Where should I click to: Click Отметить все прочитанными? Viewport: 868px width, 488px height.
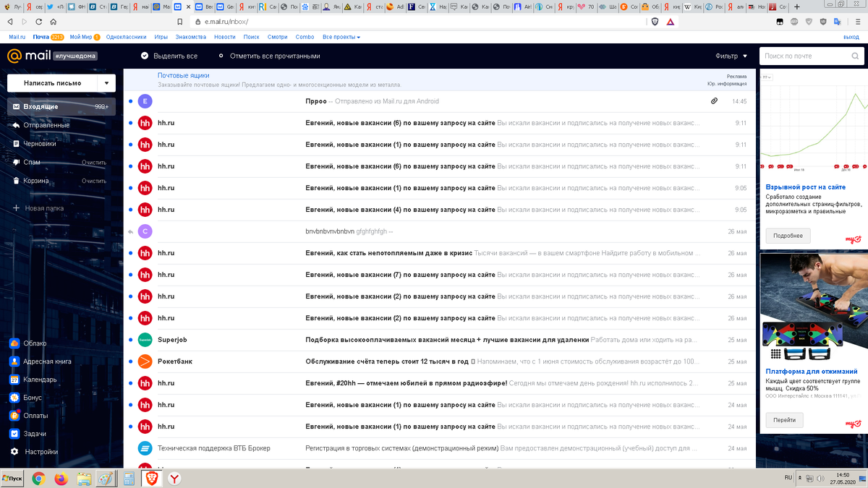269,56
